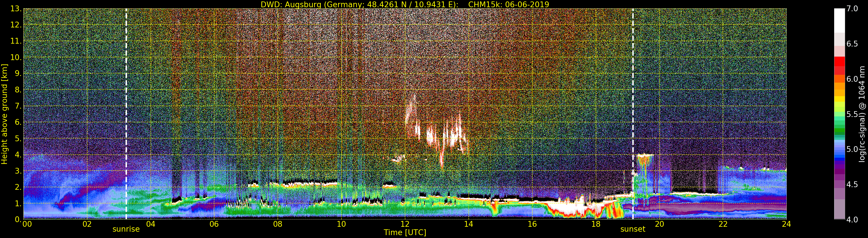Click the white dashed sunrise marker line

click(x=126, y=114)
